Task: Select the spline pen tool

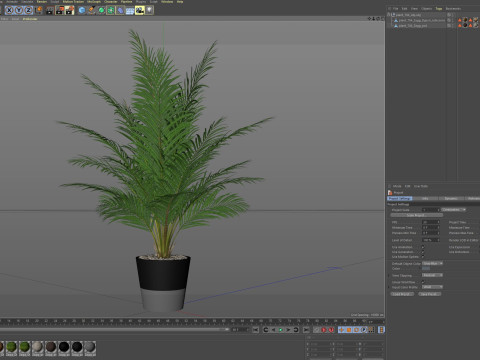Action: point(92,10)
